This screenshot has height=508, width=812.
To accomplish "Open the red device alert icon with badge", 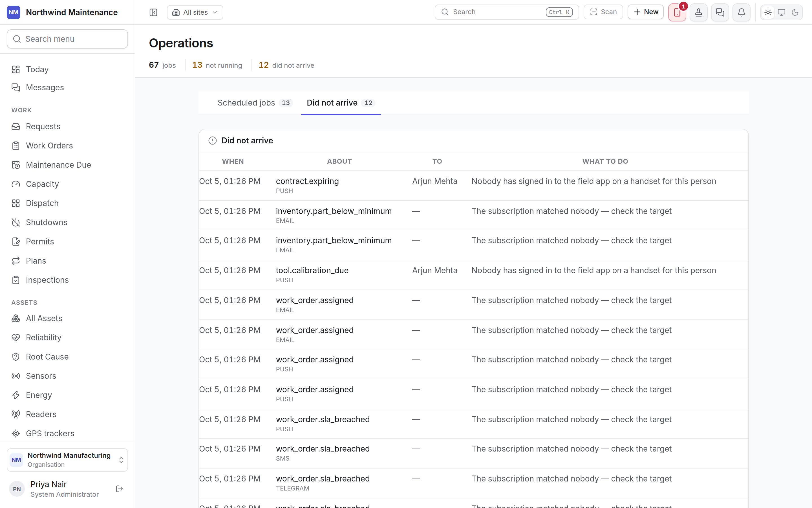I will click(x=677, y=12).
